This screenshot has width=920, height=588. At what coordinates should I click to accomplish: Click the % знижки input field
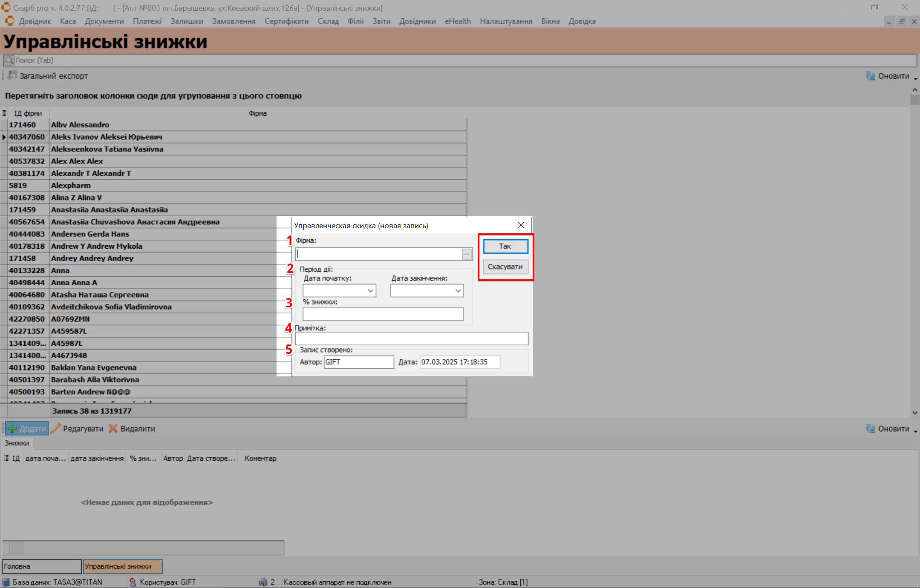click(x=383, y=314)
